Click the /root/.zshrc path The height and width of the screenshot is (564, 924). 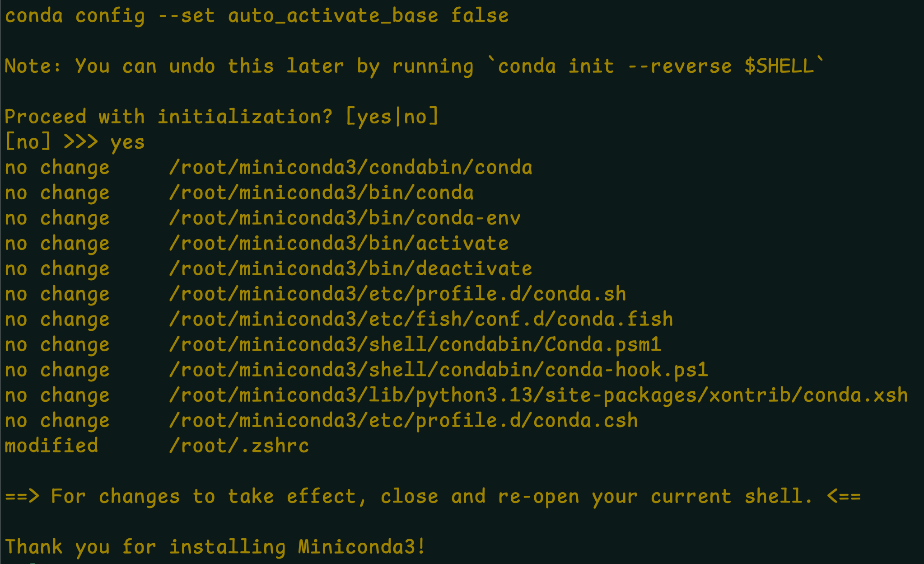pos(239,446)
